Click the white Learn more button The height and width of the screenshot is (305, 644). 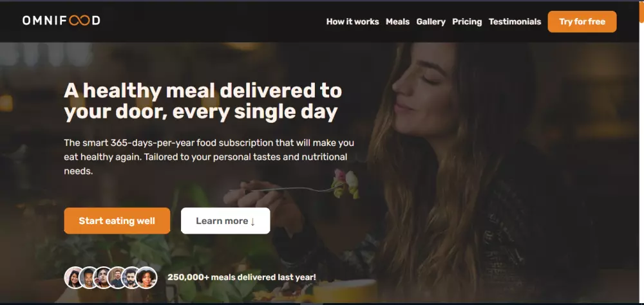coord(225,221)
